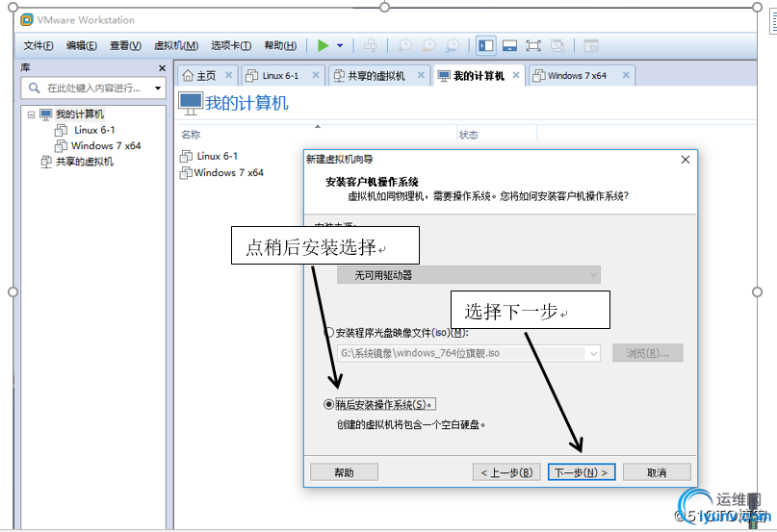Screen dimensions: 777x532
Task: Open the 编辑(E) menu
Action: (82, 45)
